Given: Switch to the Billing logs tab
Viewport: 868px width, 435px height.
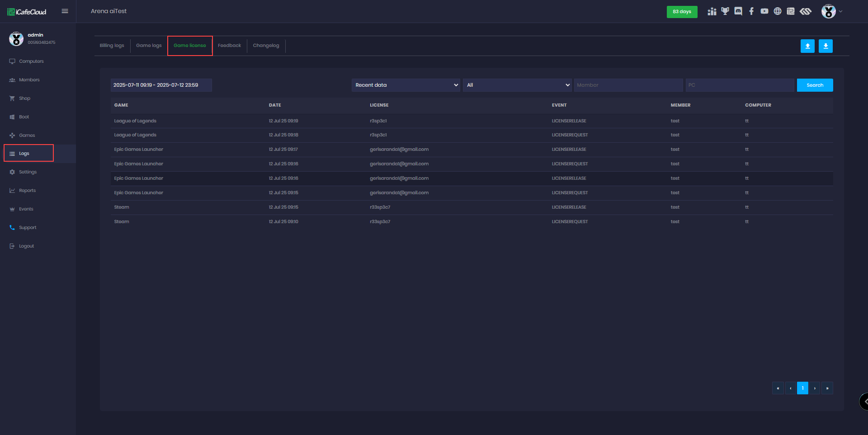Looking at the screenshot, I should 112,46.
